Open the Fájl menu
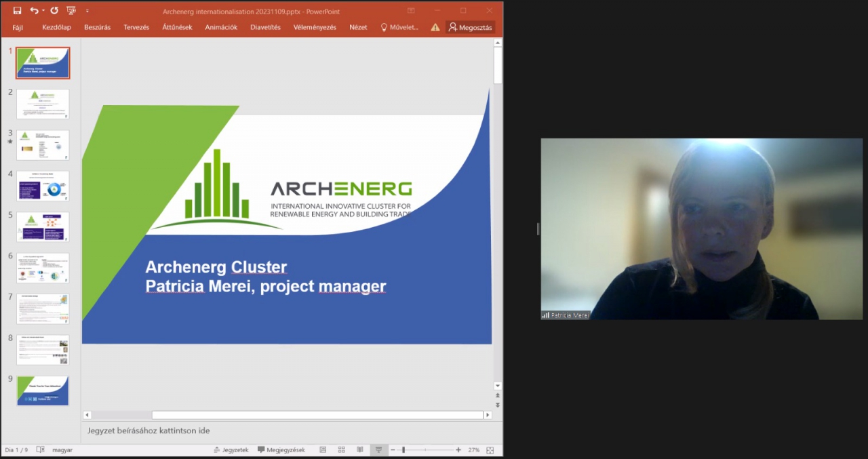Screen dimensions: 868x459 coord(18,28)
